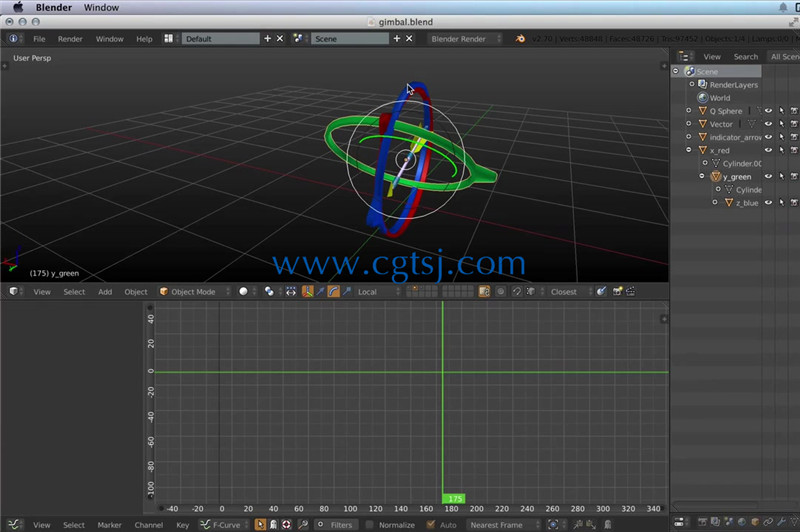Expand the Vector tree item
Screen dimensions: 800x532
point(689,124)
